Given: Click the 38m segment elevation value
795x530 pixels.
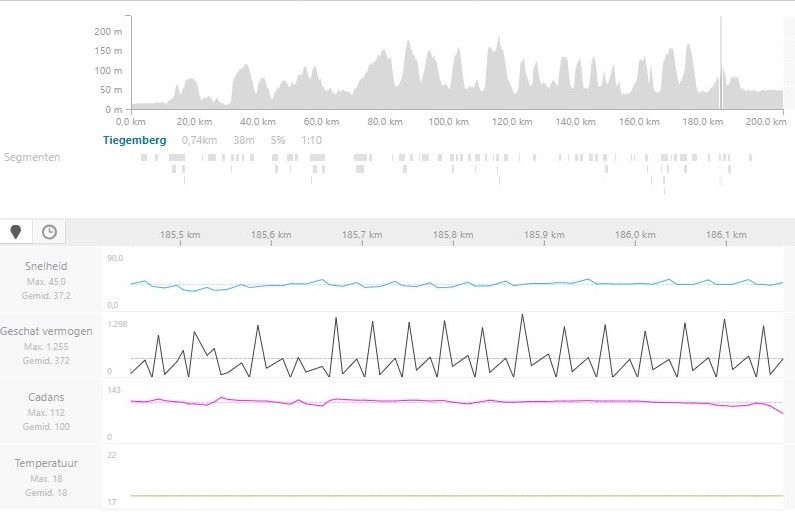Looking at the screenshot, I should click(x=244, y=140).
